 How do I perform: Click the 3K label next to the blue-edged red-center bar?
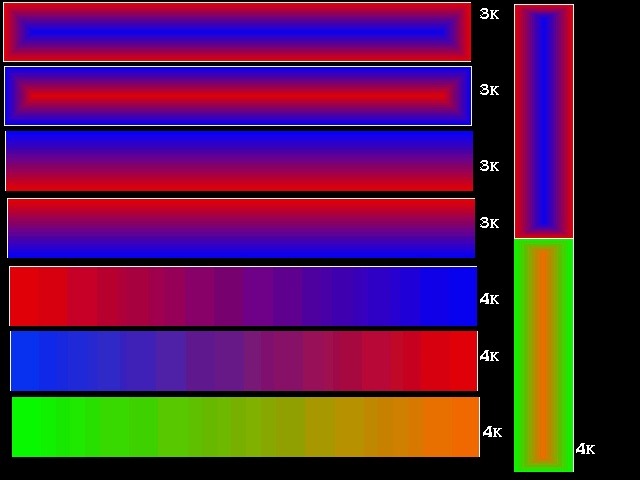click(x=489, y=90)
